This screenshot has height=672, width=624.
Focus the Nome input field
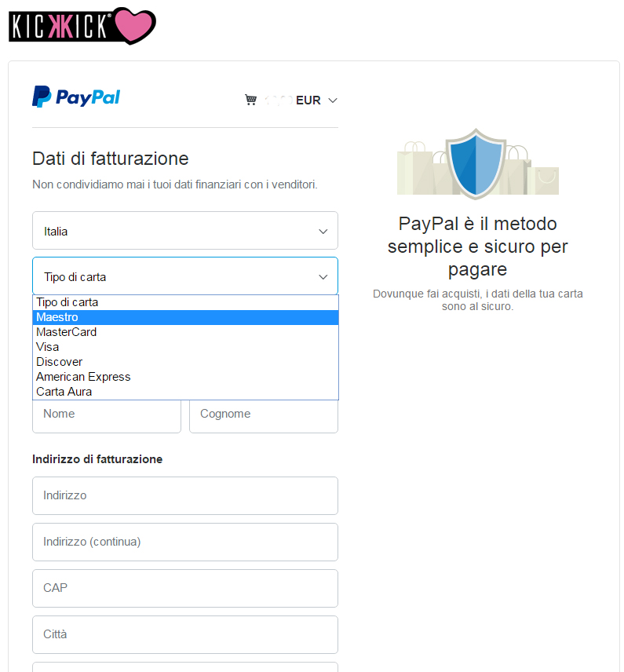[107, 416]
